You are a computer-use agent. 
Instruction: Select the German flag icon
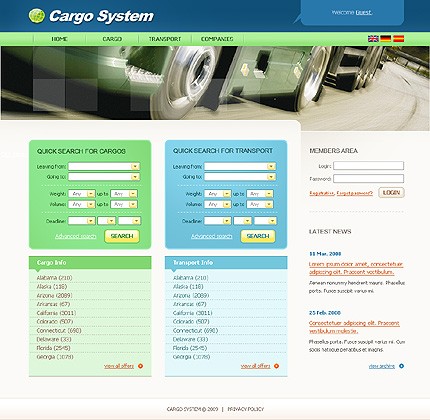pyautogui.click(x=386, y=39)
